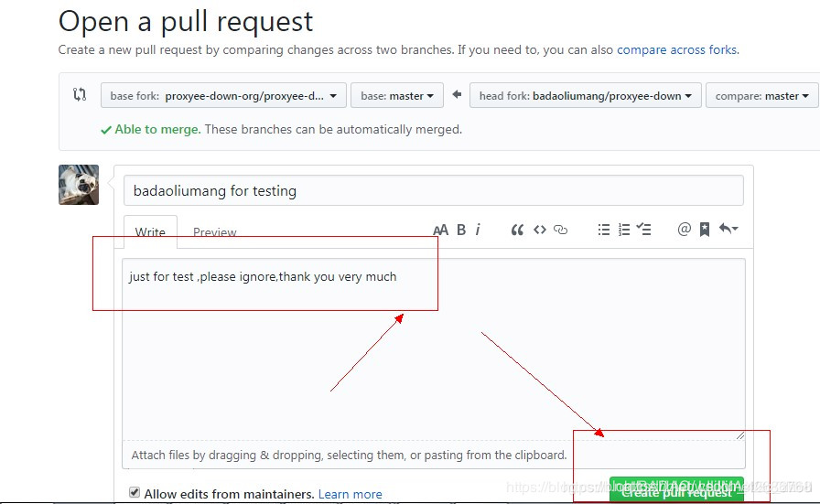Mention a user with the @ icon
This screenshot has height=504, width=820.
click(684, 229)
